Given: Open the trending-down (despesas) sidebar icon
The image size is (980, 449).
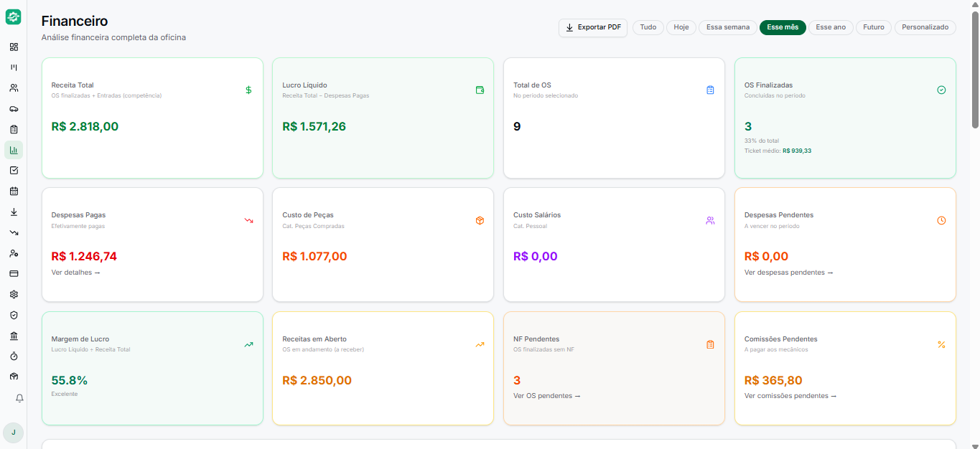Looking at the screenshot, I should pyautogui.click(x=14, y=232).
